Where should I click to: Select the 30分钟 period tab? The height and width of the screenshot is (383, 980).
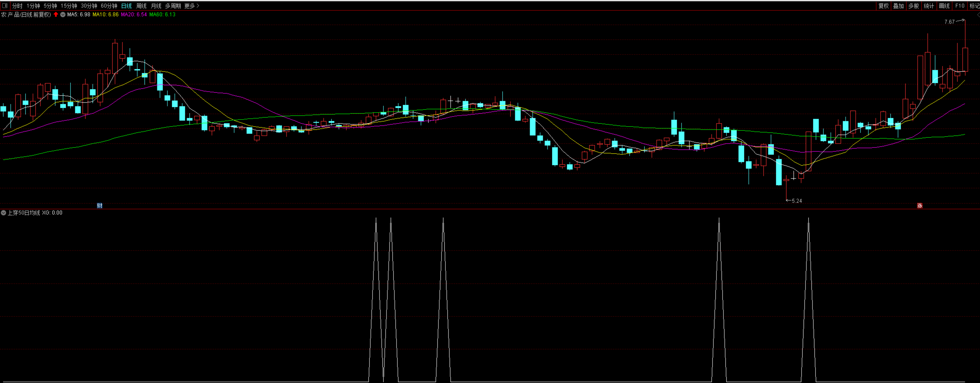pyautogui.click(x=89, y=6)
